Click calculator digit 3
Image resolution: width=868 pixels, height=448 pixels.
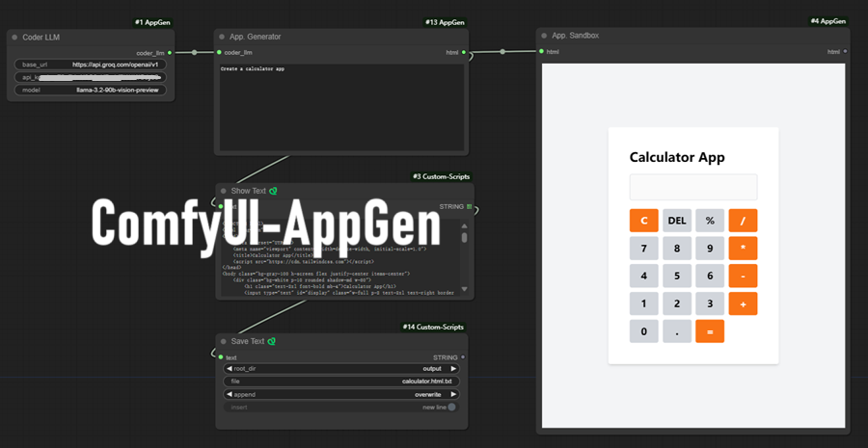710,303
